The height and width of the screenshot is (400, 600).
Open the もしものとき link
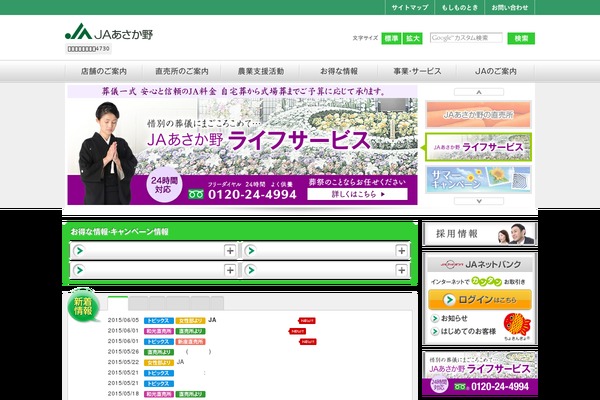(459, 7)
